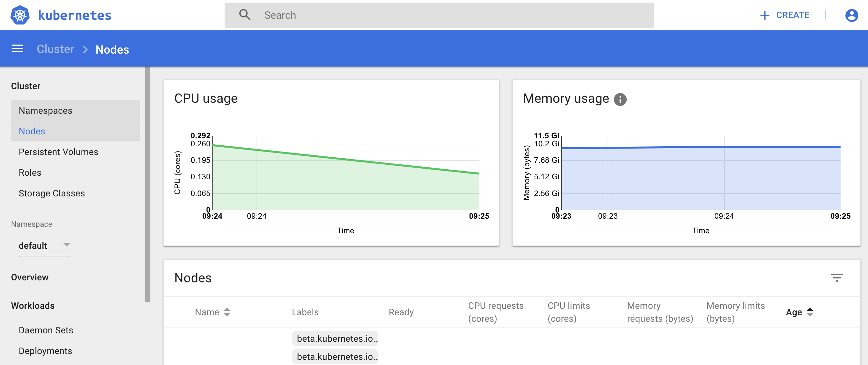Expand the default namespace dropdown

(66, 245)
